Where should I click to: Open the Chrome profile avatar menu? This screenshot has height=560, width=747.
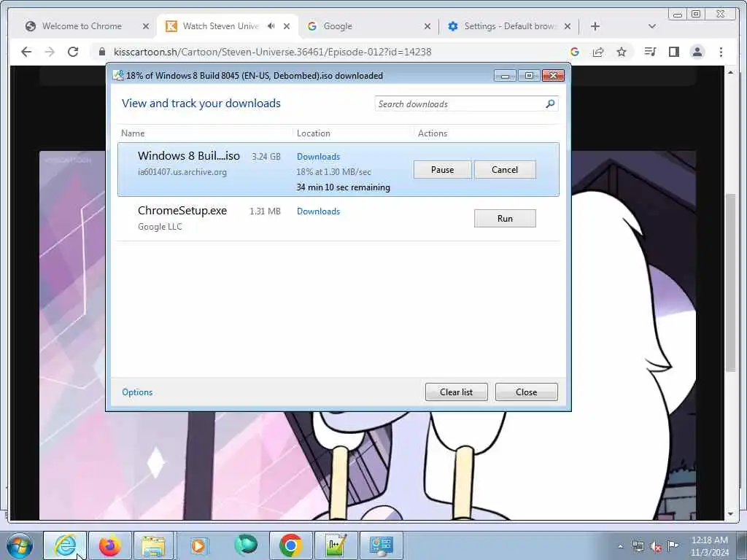[697, 52]
